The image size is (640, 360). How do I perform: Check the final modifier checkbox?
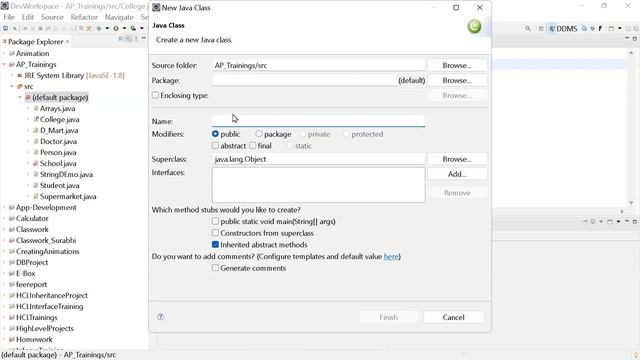coord(253,145)
